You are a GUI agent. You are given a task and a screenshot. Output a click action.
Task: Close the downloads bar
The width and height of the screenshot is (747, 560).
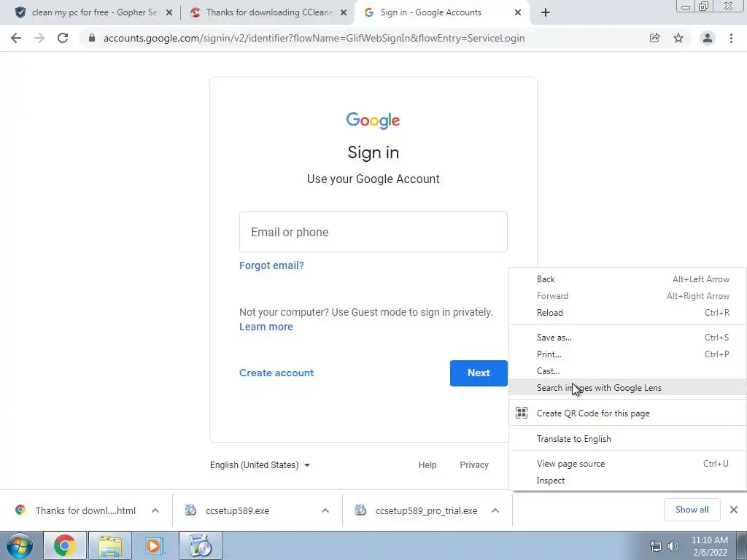[734, 510]
